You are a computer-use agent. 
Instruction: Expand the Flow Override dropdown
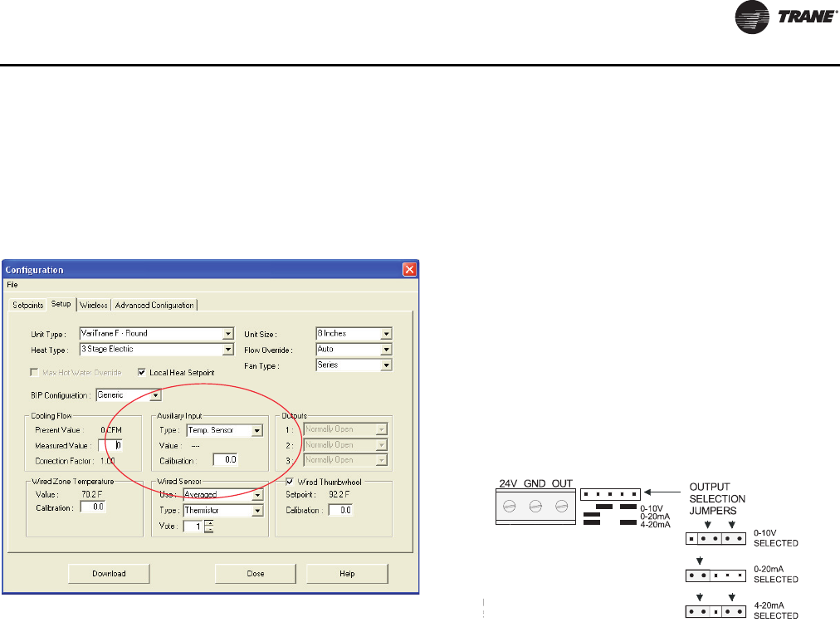point(386,350)
